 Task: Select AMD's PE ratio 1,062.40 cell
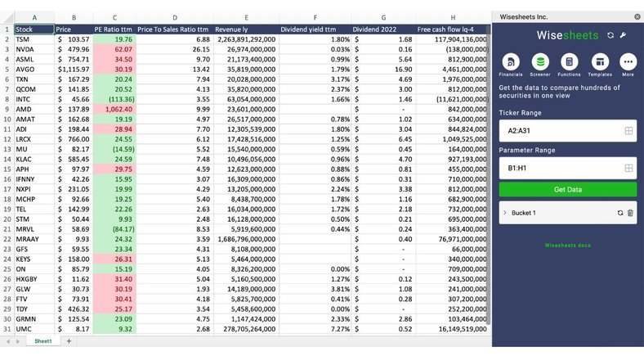(x=114, y=110)
